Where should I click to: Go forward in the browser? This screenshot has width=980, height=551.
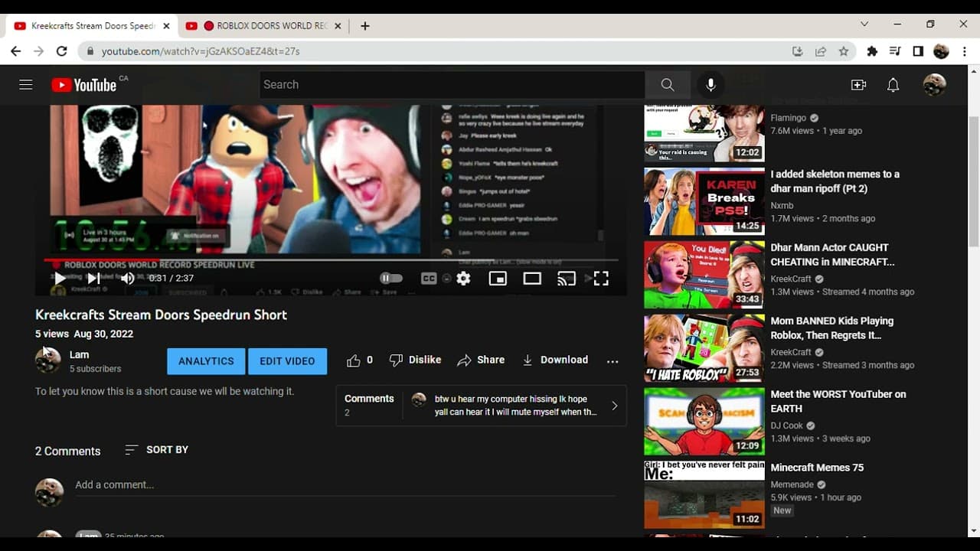click(39, 51)
